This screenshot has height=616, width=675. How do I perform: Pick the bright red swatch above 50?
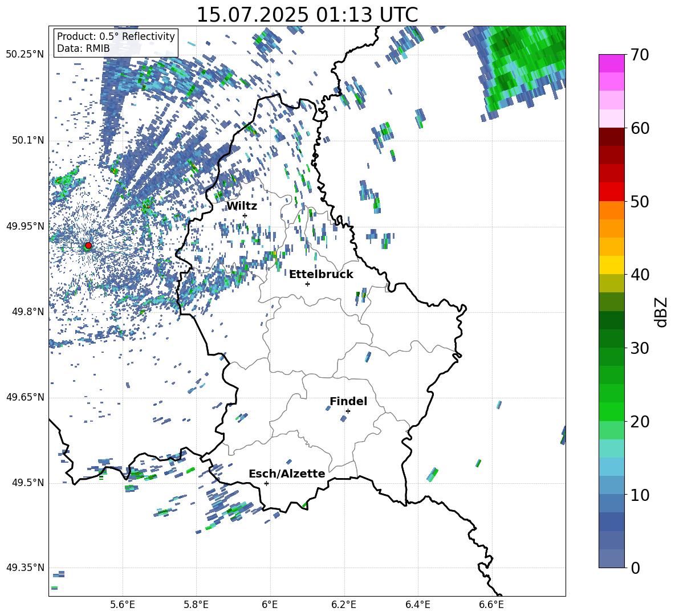tap(611, 192)
